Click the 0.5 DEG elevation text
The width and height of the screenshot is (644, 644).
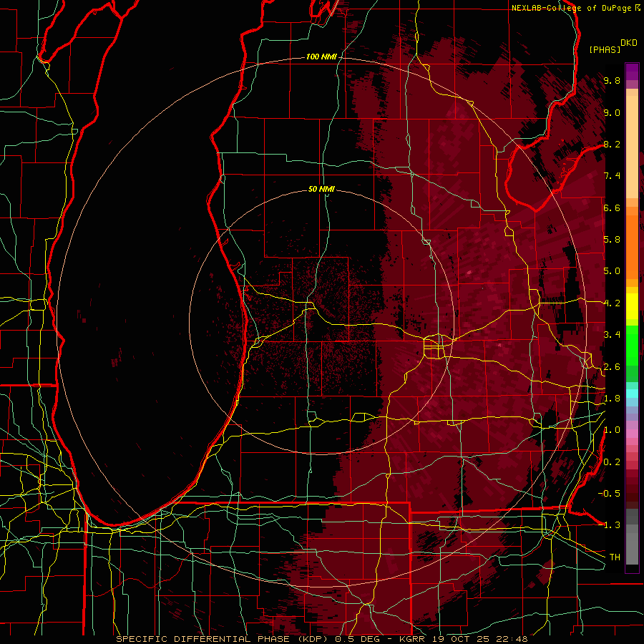point(356,639)
